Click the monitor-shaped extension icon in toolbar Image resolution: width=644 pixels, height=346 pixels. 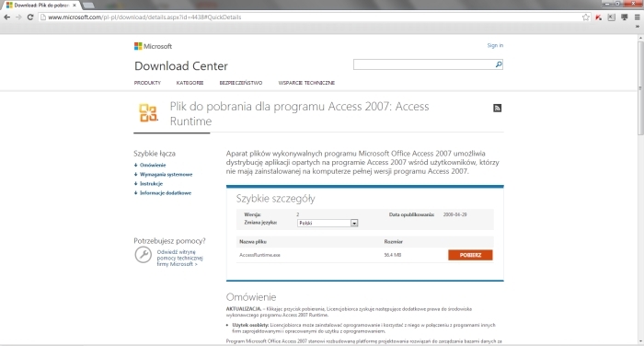pyautogui.click(x=625, y=17)
